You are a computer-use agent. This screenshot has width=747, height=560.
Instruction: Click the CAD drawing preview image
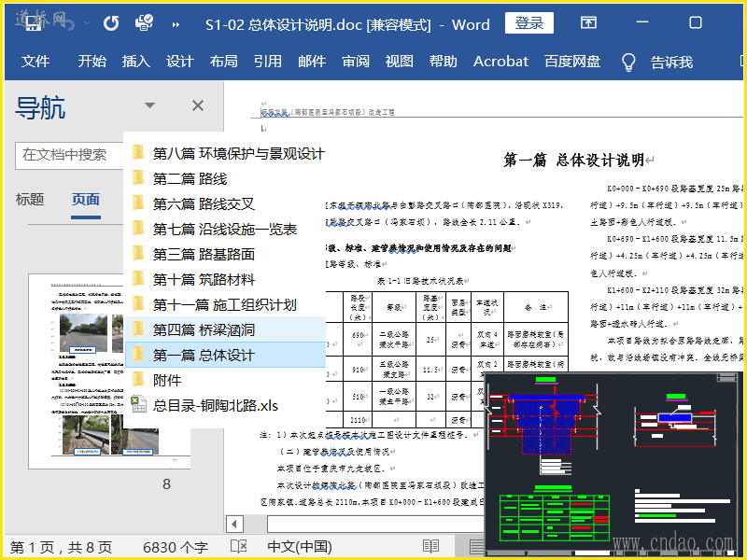point(613,464)
